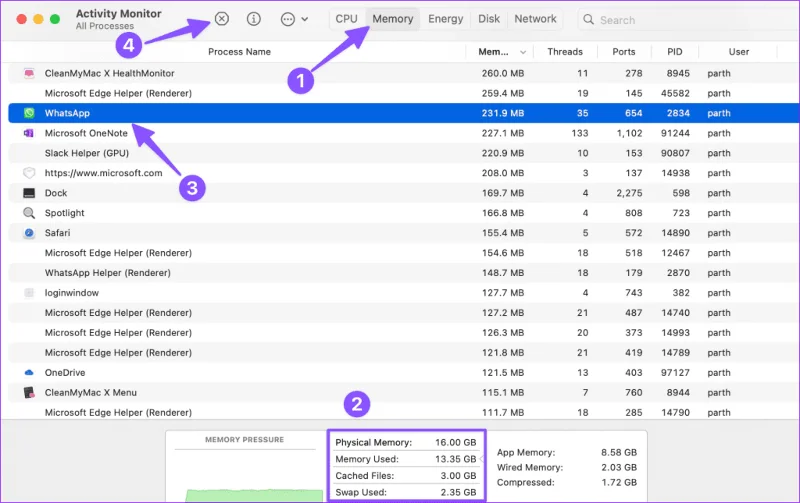Open the process info inspector icon

(x=254, y=19)
